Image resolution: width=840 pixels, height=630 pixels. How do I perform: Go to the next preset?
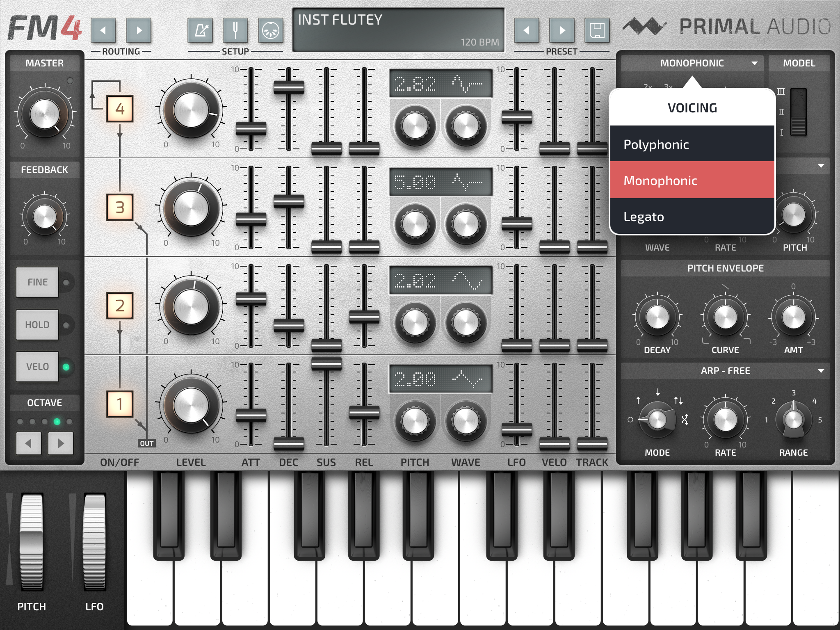click(x=562, y=30)
